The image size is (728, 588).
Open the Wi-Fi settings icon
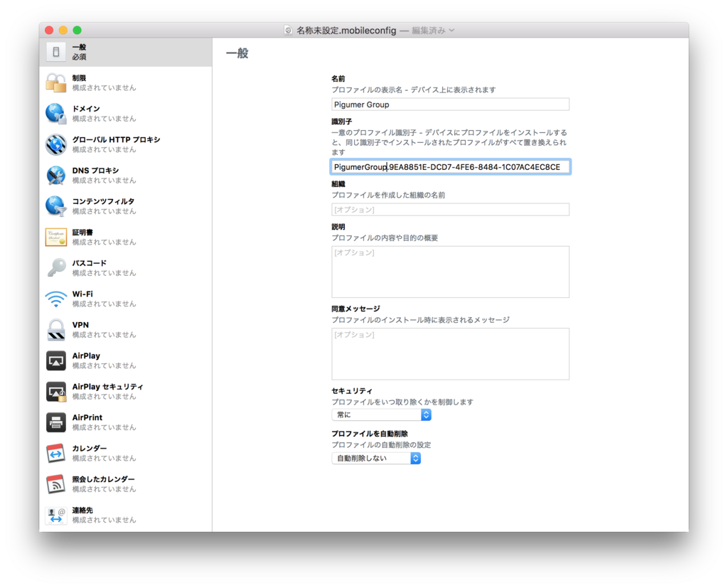point(55,298)
